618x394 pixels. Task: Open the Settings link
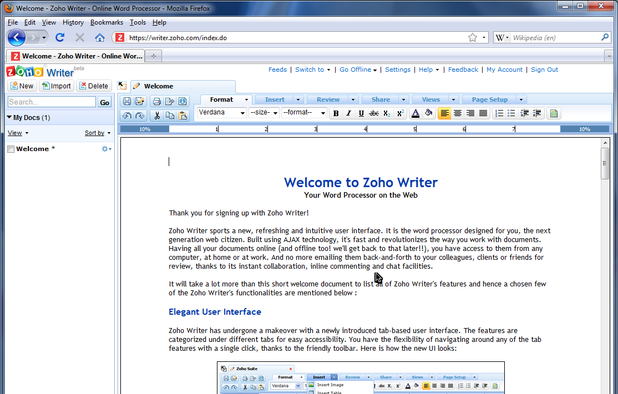(398, 70)
